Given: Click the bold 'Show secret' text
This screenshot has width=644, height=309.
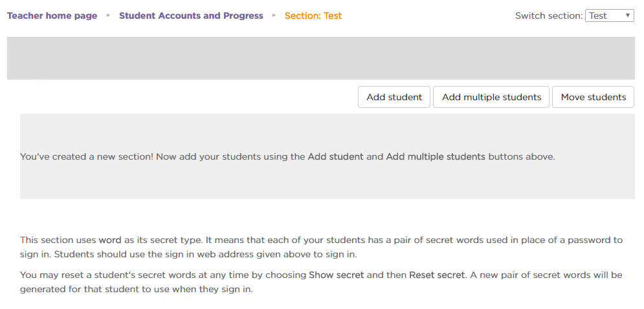Looking at the screenshot, I should click(337, 275).
